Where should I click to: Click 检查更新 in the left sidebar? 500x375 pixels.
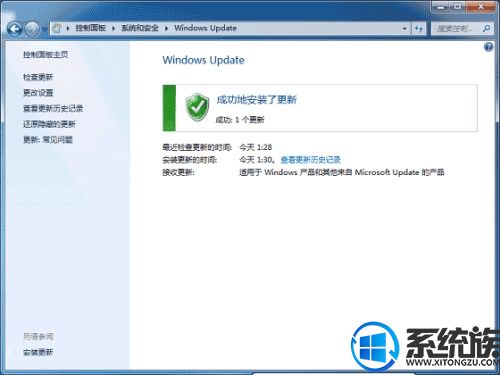[38, 77]
